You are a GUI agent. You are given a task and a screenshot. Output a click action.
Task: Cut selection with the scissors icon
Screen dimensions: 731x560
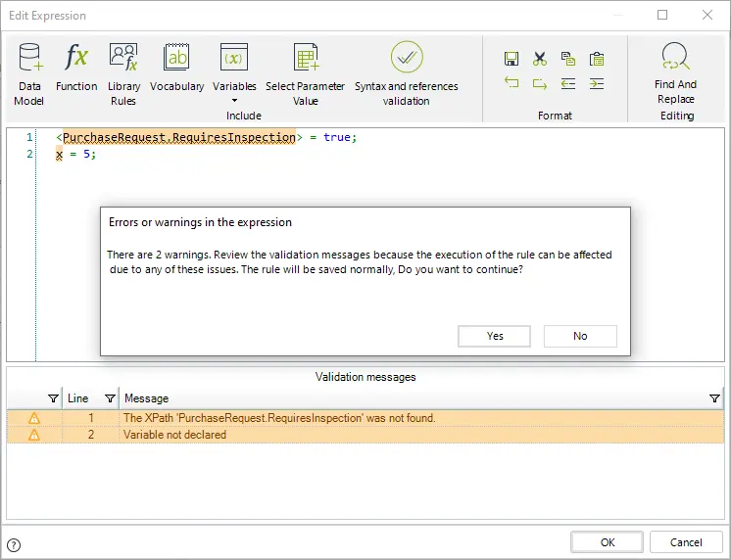click(x=539, y=59)
